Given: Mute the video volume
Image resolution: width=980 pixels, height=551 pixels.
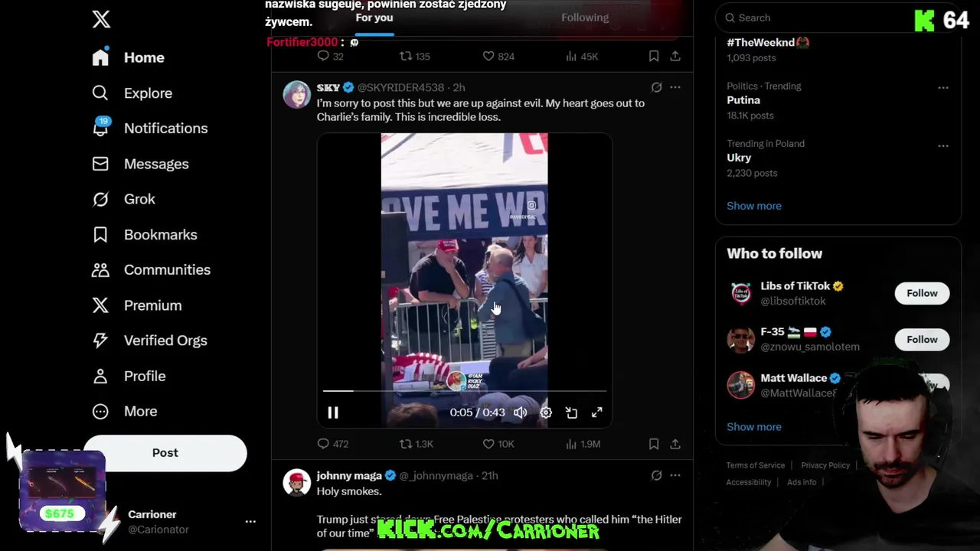Looking at the screenshot, I should (x=520, y=412).
